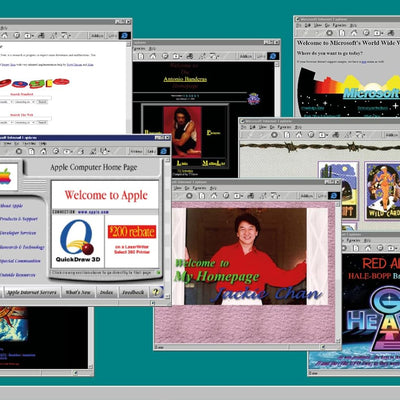Open clustering dropdown under Search Stanford

coord(25,102)
